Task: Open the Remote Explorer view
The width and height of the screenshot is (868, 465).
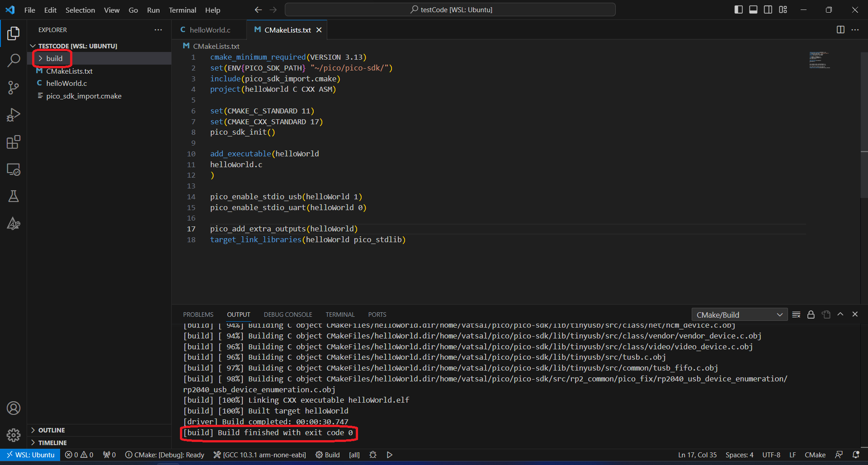Action: tap(14, 169)
